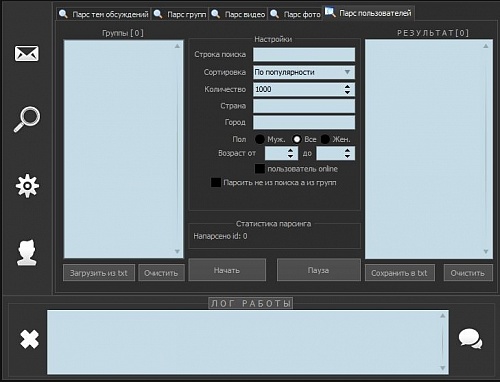Select the Муж. gender radio button
Viewport: 500px width, 382px height.
click(x=259, y=139)
